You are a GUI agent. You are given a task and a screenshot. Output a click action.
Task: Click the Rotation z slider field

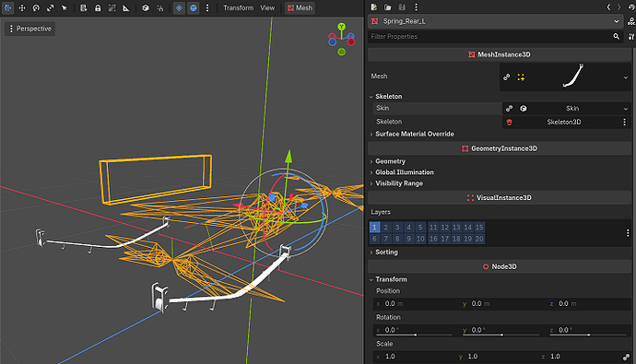pos(588,330)
